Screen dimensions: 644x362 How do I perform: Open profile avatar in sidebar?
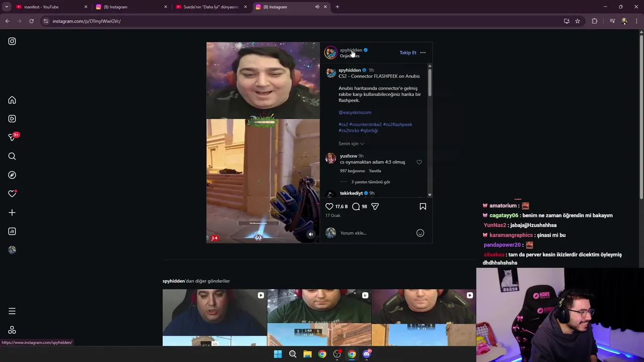12,250
